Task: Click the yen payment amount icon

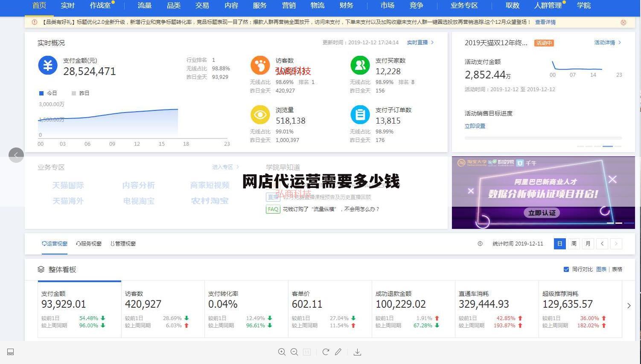Action: (48, 65)
